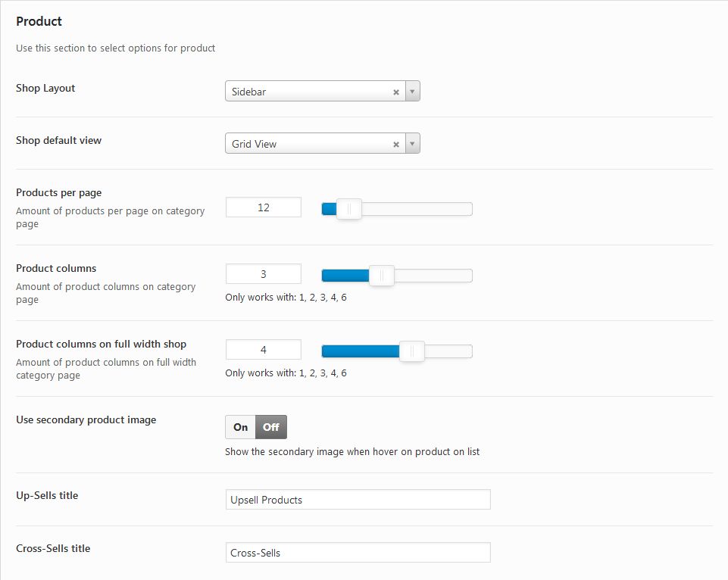Viewport: 728px width, 580px height.
Task: Clear the Grid View selection x icon
Action: [396, 145]
